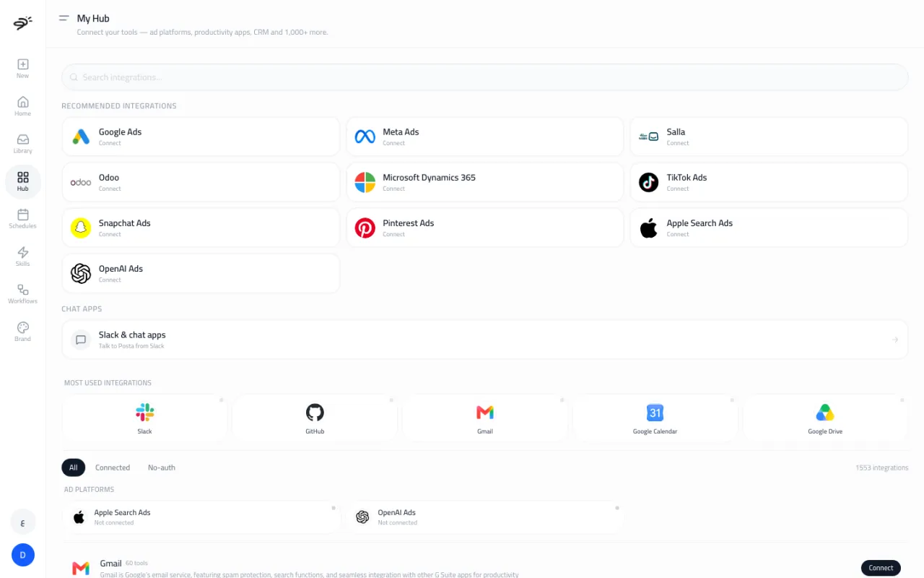This screenshot has width=924, height=578.
Task: Click the chat bubble icon for Slack apps
Action: 81,340
